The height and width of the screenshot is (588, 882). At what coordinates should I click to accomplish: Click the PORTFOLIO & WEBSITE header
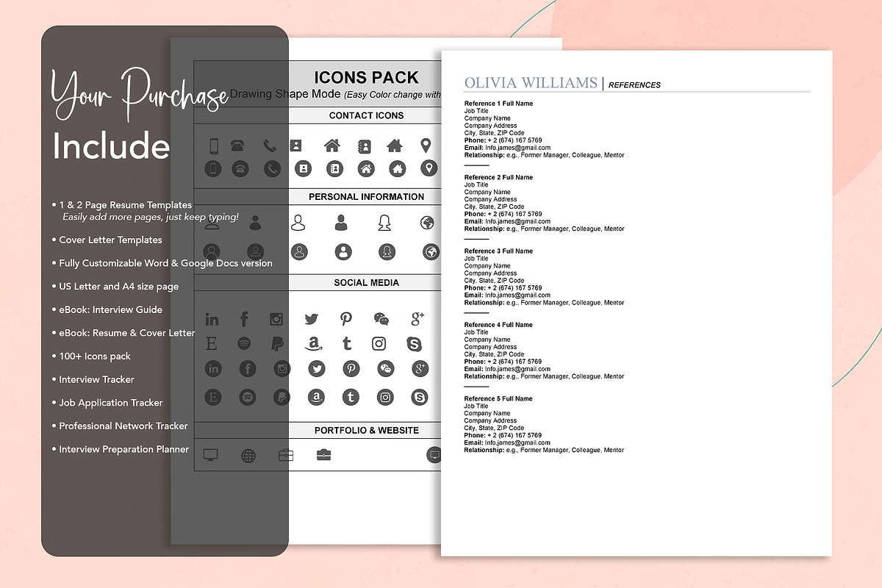pyautogui.click(x=366, y=431)
